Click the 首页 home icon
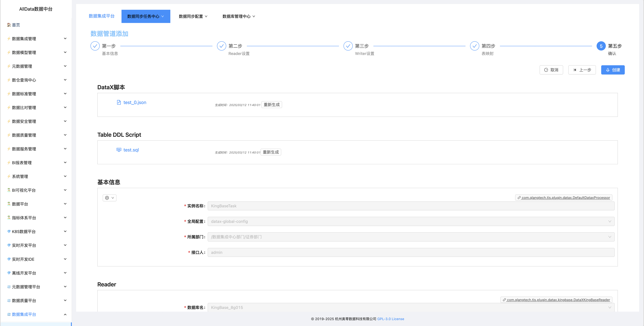This screenshot has width=644, height=326. pos(9,25)
